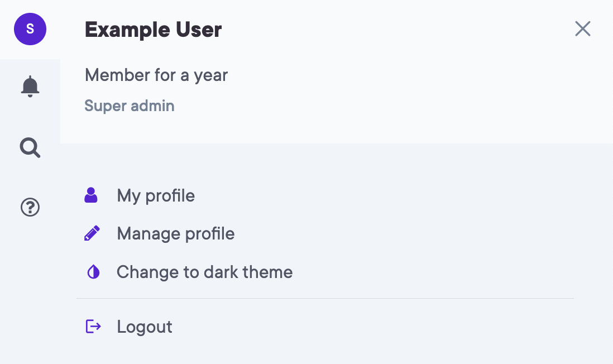Click the person icon beside My profile
613x364 pixels.
pyautogui.click(x=91, y=195)
